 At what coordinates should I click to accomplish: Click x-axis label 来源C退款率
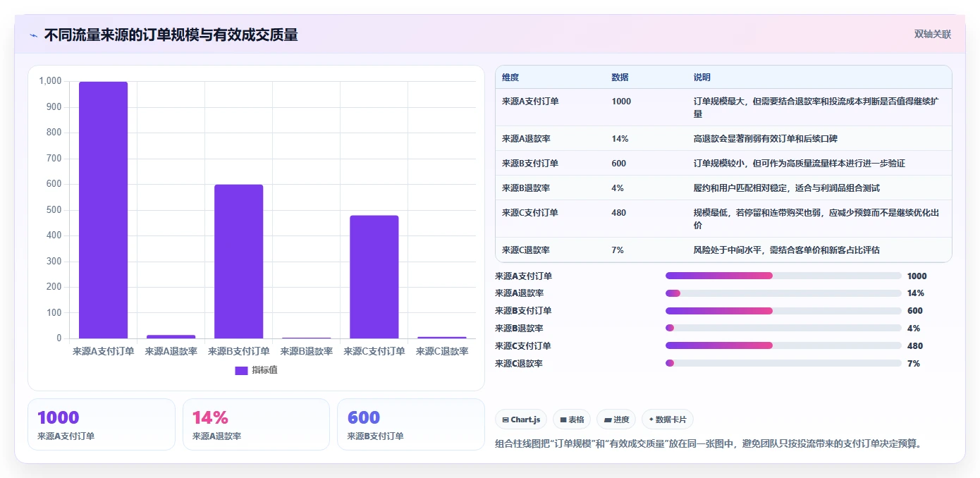click(441, 351)
